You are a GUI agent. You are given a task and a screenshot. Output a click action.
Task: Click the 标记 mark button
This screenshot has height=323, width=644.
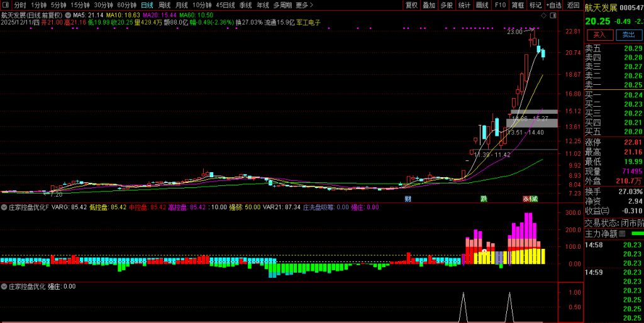[536, 5]
